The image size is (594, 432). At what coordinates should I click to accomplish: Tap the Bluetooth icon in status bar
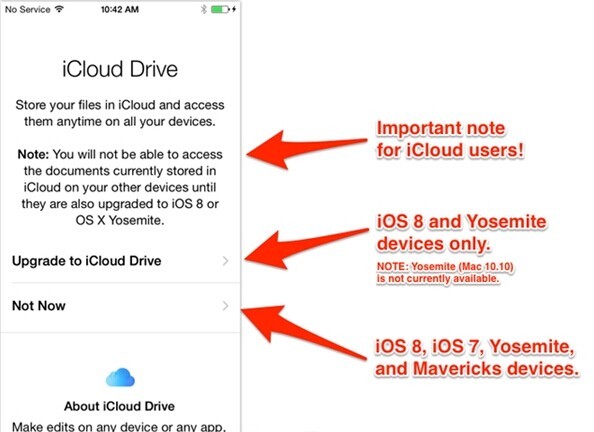coord(204,9)
